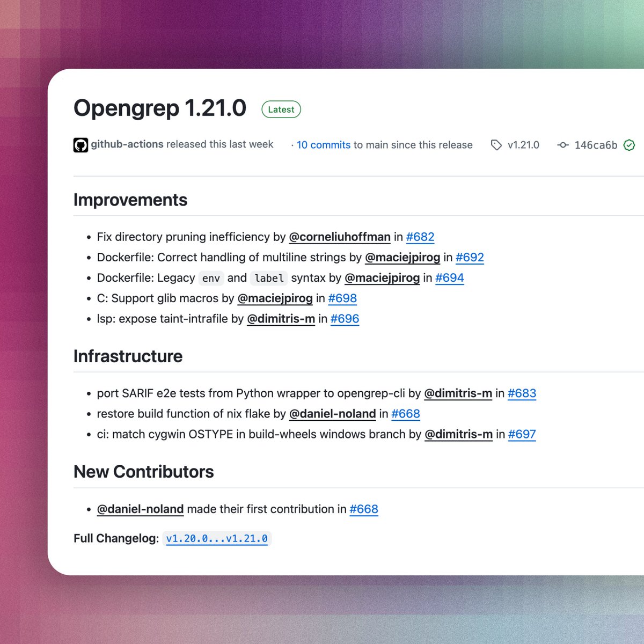Open @dimitris-m link in taint-intrafile row
The image size is (644, 644).
click(x=281, y=318)
